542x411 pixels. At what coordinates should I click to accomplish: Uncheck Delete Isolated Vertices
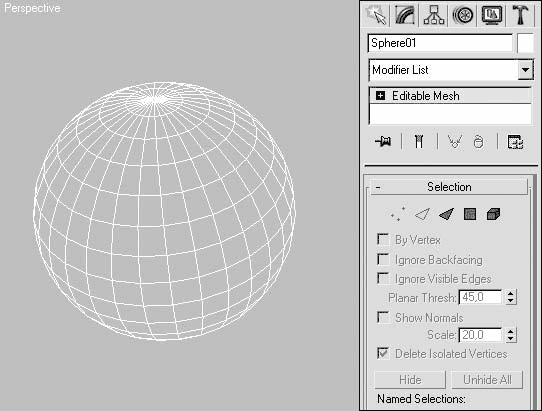[383, 353]
